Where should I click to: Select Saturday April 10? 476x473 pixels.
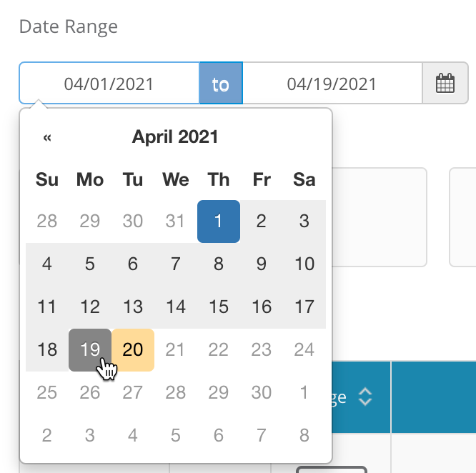(x=304, y=264)
